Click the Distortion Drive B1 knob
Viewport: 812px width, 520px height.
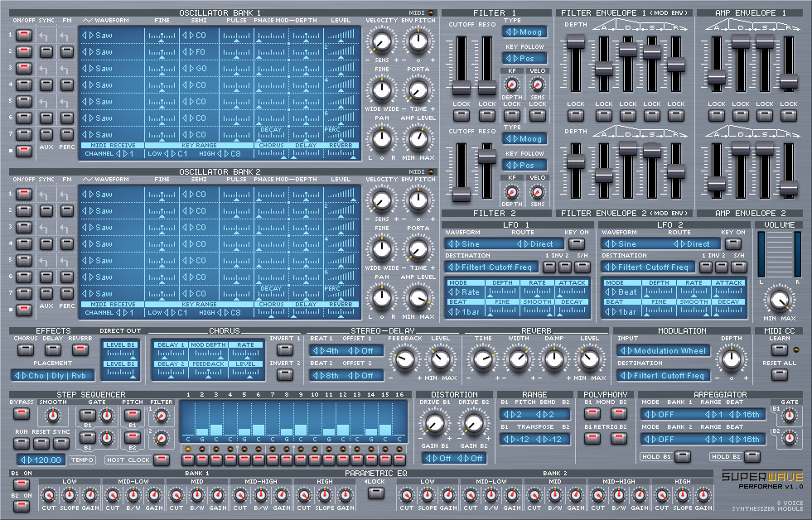(x=434, y=423)
